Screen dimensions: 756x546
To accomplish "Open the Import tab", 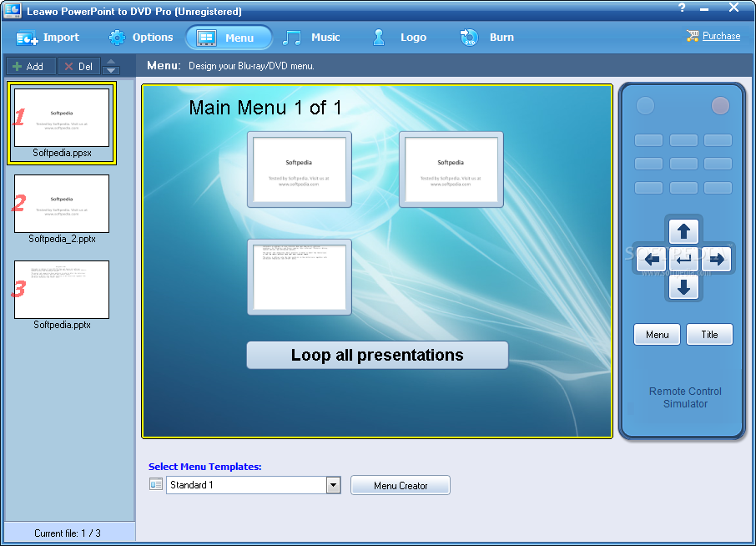I will point(48,37).
